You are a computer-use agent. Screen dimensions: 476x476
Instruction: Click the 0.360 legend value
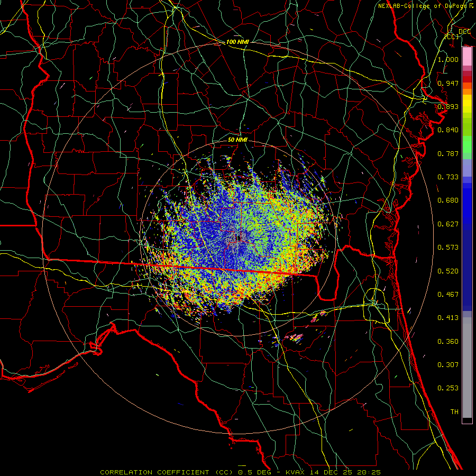[x=448, y=341]
